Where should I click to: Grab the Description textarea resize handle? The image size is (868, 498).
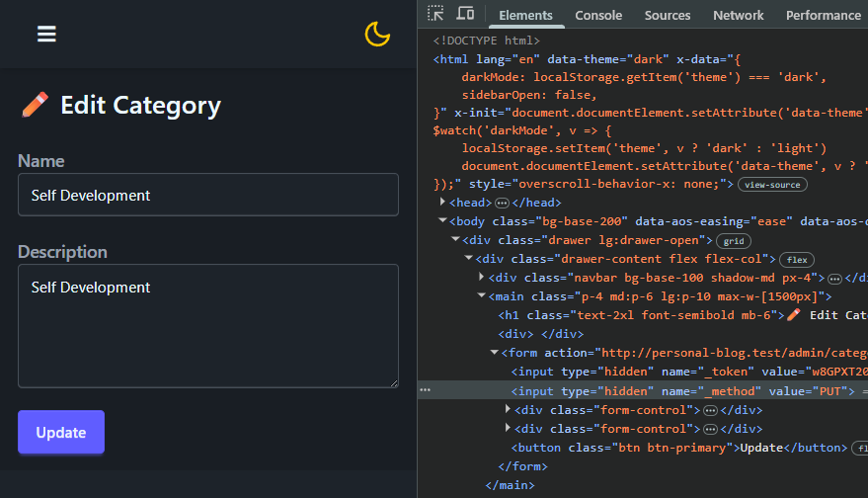tap(395, 383)
